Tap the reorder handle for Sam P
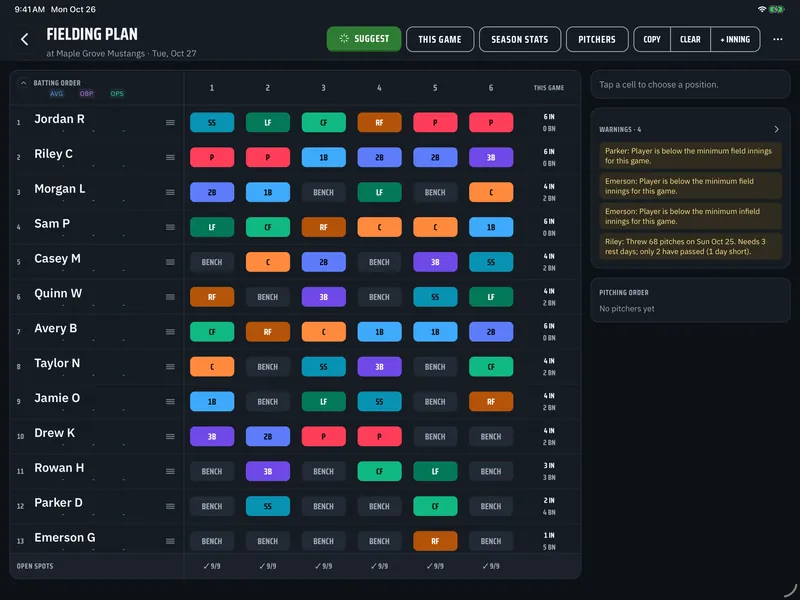Screen dimensions: 800x600 [x=170, y=227]
